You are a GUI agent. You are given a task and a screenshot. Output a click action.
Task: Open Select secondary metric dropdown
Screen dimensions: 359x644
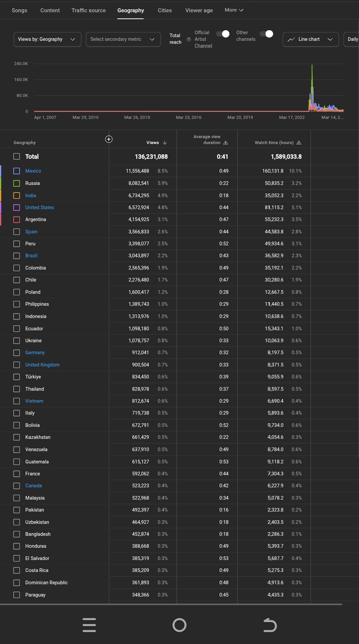tap(123, 39)
